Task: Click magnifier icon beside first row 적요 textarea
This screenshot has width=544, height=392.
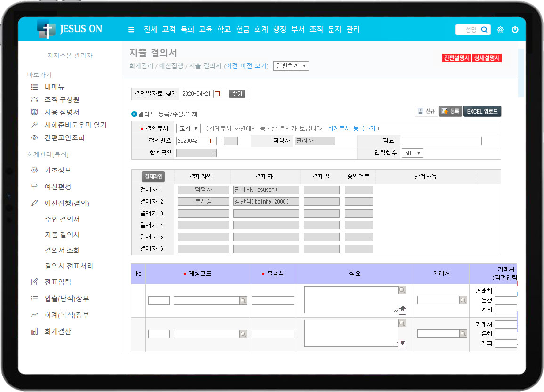Action: tap(402, 290)
